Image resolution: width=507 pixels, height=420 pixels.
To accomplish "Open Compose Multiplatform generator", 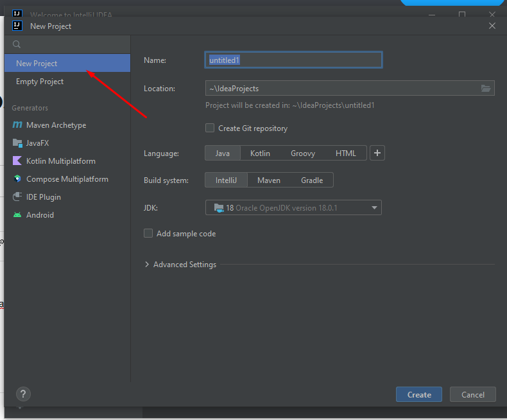I will tap(67, 179).
